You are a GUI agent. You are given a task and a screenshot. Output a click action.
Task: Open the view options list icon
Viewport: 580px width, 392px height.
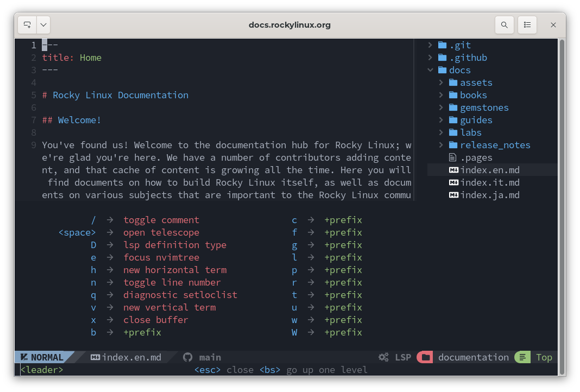tap(527, 25)
